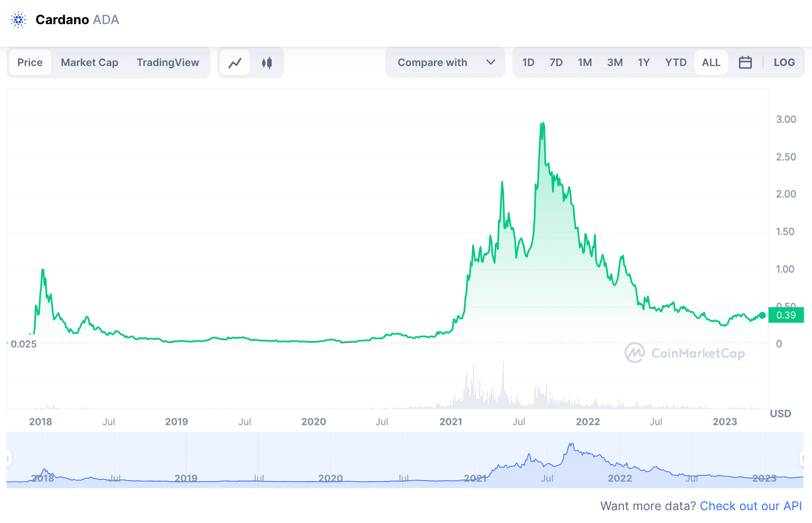Set time range to 1Y
Screen dimensions: 812x523
[644, 63]
